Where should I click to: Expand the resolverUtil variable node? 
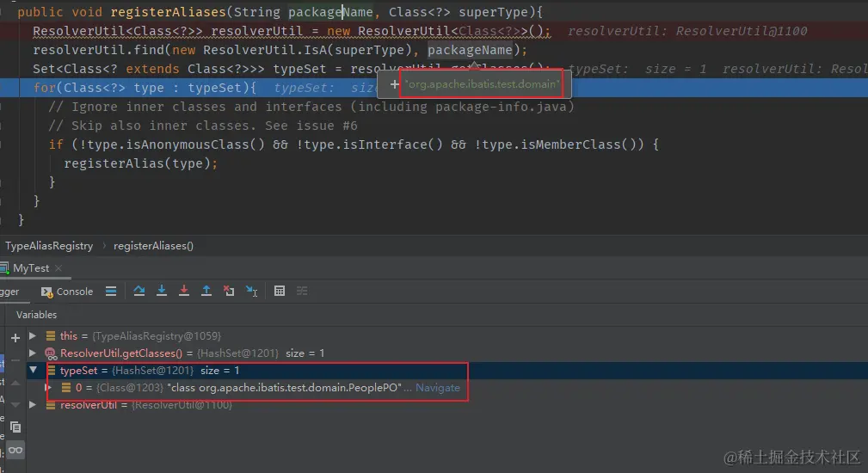(33, 405)
